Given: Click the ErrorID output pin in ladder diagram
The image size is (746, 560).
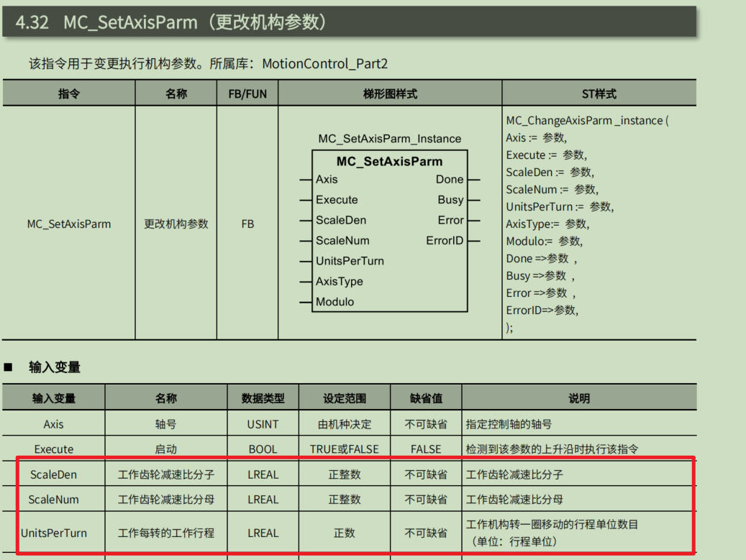Looking at the screenshot, I should (445, 241).
